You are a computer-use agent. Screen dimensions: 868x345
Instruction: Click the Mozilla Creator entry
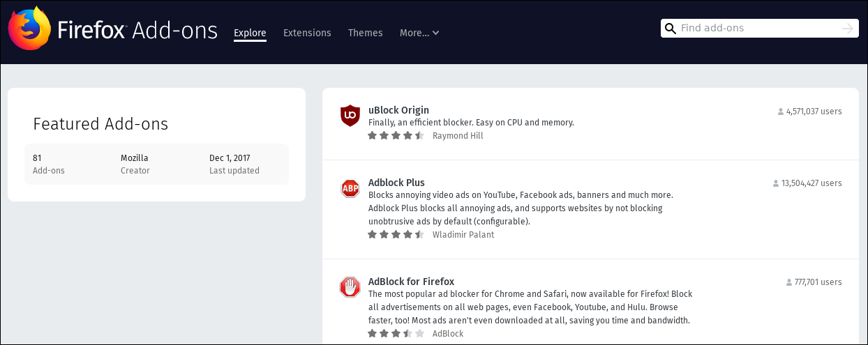click(135, 164)
